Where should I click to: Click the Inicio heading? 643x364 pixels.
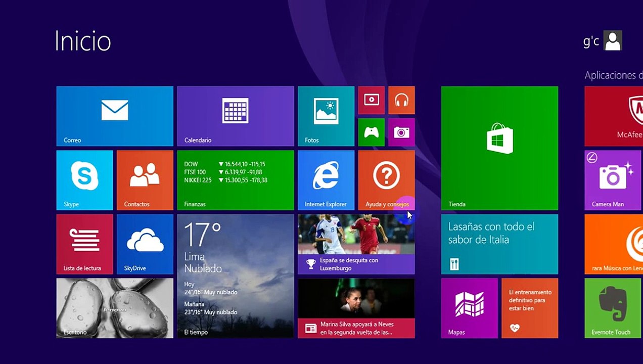pyautogui.click(x=82, y=41)
